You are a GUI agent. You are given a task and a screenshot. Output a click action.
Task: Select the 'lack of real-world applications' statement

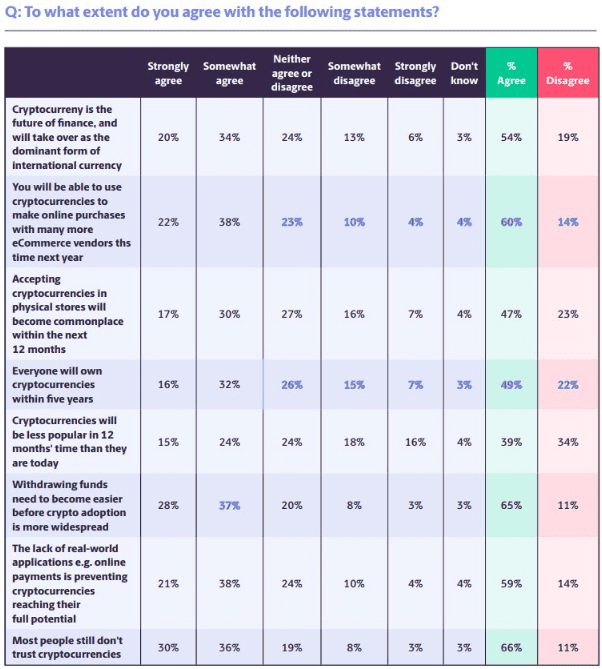click(69, 582)
